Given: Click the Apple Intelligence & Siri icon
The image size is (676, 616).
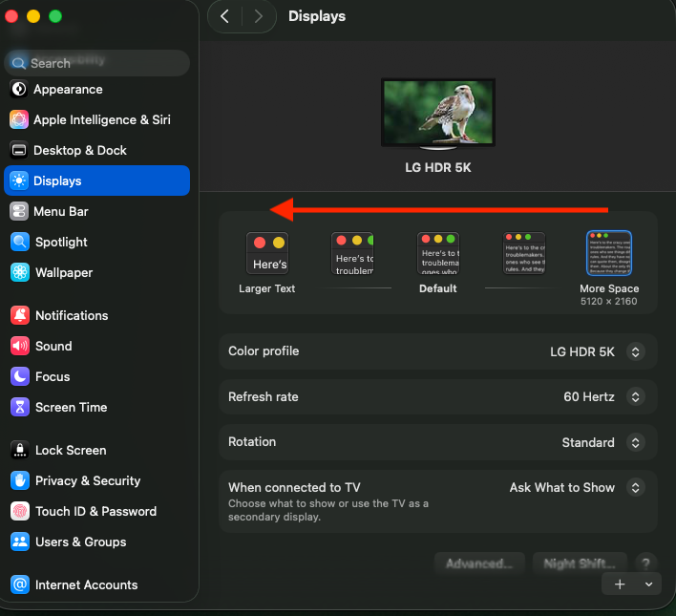Looking at the screenshot, I should point(19,120).
